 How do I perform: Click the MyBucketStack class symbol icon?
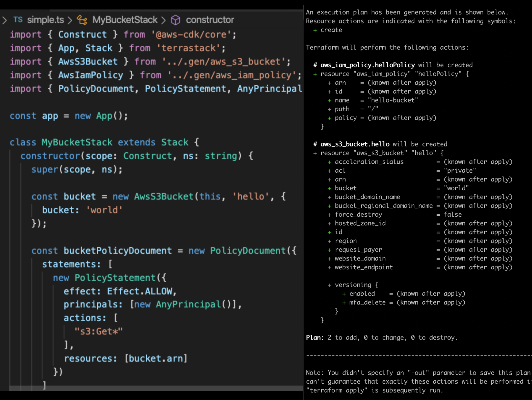[x=82, y=20]
